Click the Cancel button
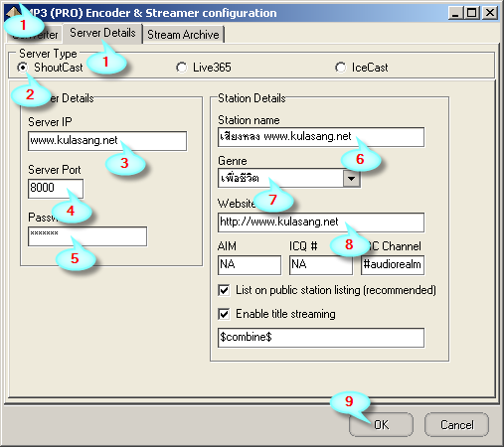This screenshot has height=447, width=504. (456, 425)
